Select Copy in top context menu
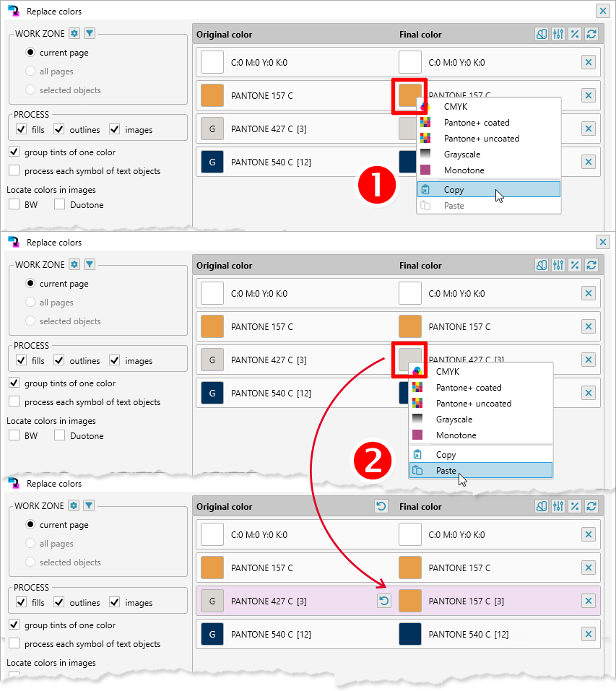Screen dimensions: 616x691 (489, 189)
